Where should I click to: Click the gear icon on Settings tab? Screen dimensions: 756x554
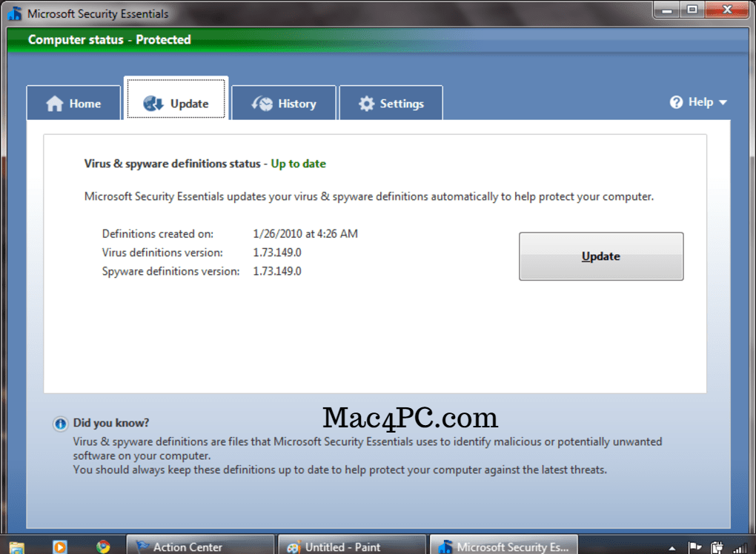click(x=366, y=104)
